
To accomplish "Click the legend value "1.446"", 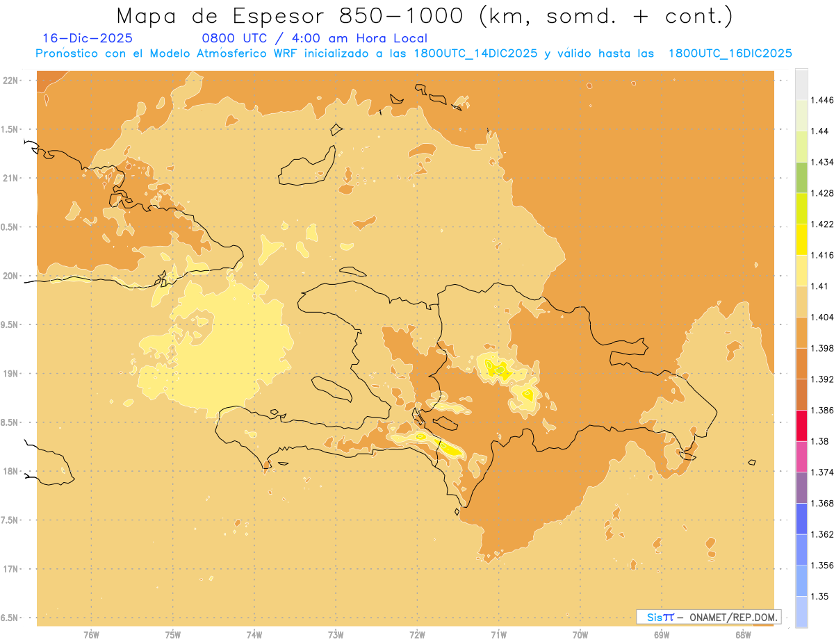I will tap(822, 100).
